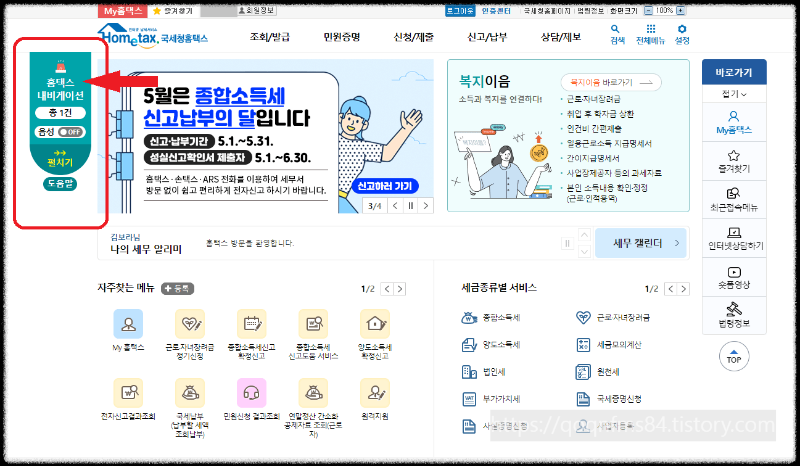The width and height of the screenshot is (800, 466).
Task: Open 양도소득세 확정신고 icon
Action: coord(375,324)
